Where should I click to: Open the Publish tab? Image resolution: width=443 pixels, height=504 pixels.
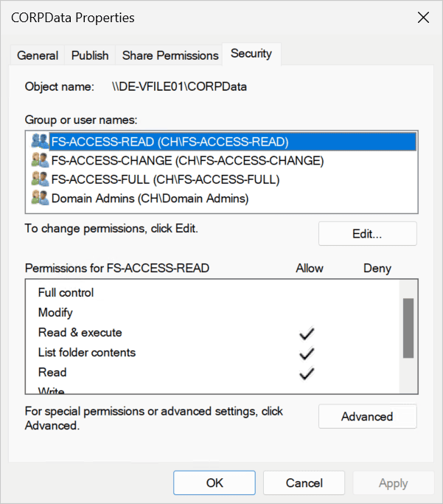click(90, 55)
